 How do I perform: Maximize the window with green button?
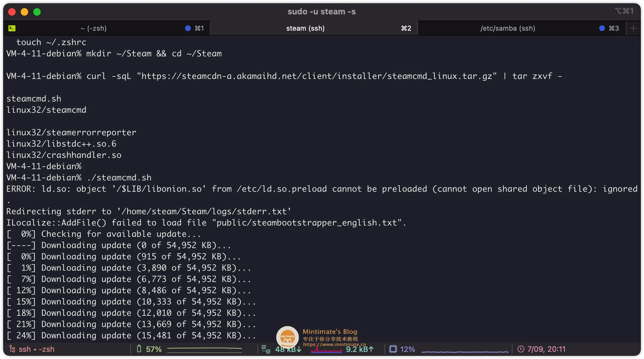coord(37,12)
